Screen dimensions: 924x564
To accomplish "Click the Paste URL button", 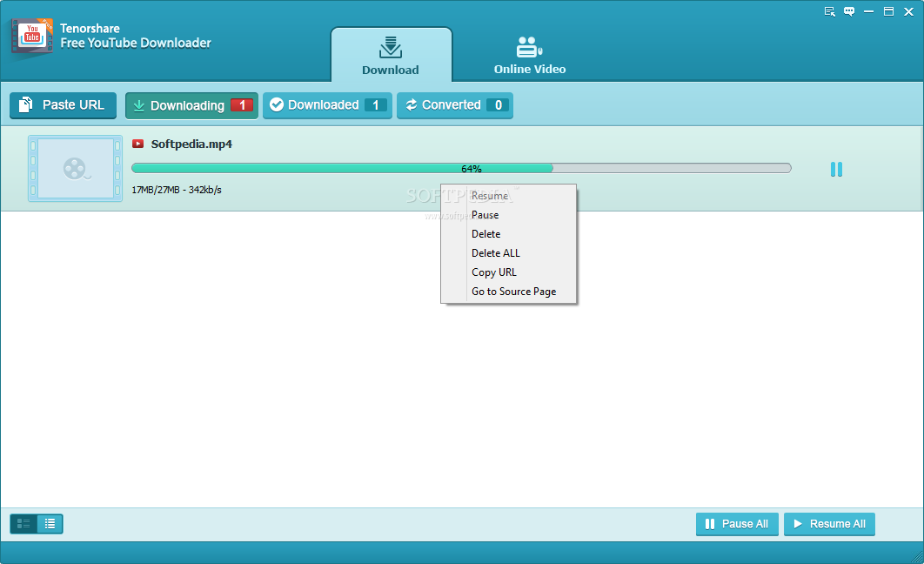I will click(x=63, y=105).
